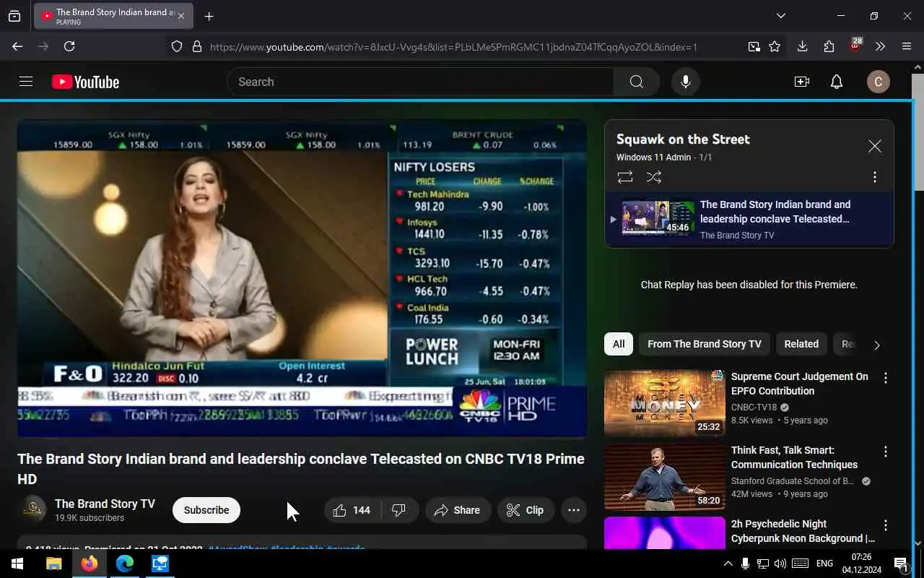The width and height of the screenshot is (924, 578).
Task: Open the account avatar menu
Action: (879, 82)
